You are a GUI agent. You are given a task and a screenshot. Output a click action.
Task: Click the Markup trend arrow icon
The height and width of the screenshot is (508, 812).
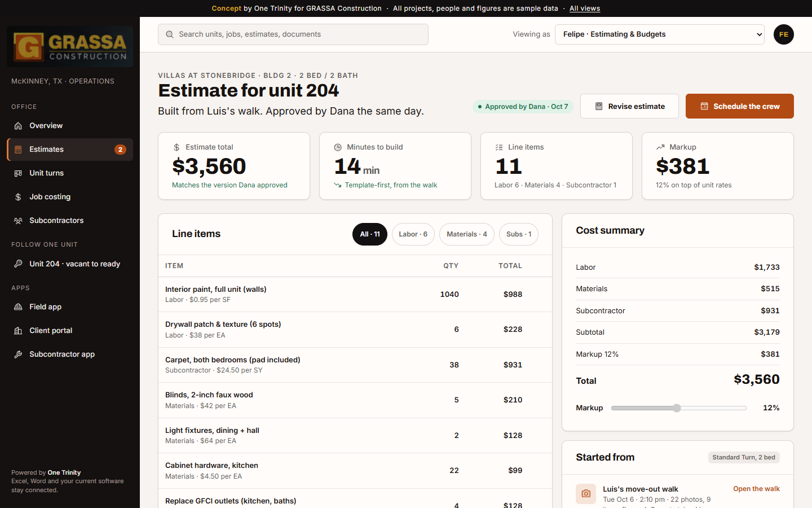(660, 147)
